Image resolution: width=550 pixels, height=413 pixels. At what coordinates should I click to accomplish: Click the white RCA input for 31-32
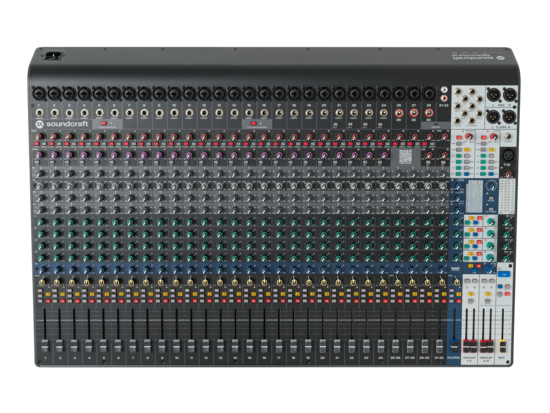pos(444,91)
